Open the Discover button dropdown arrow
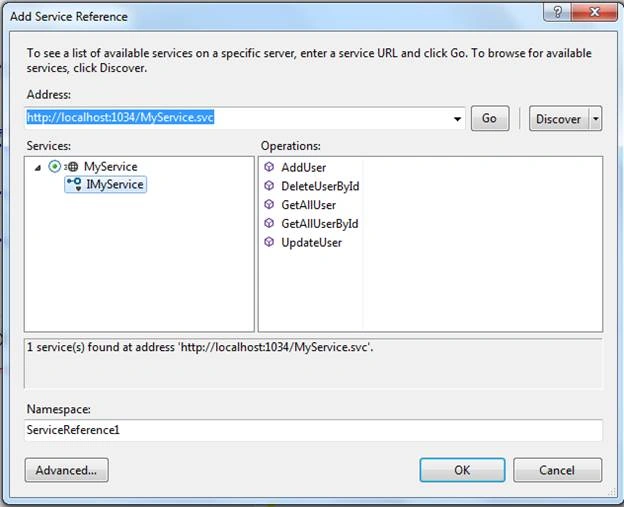The width and height of the screenshot is (624, 507). point(595,119)
